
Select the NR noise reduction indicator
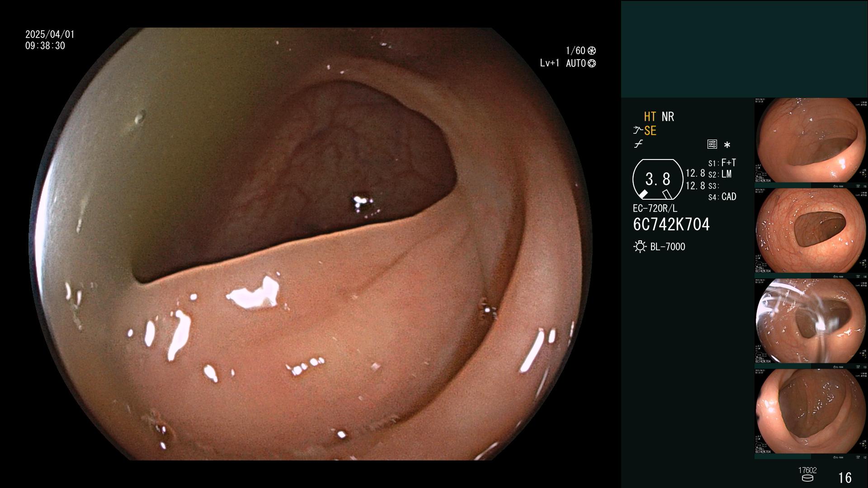(x=668, y=117)
